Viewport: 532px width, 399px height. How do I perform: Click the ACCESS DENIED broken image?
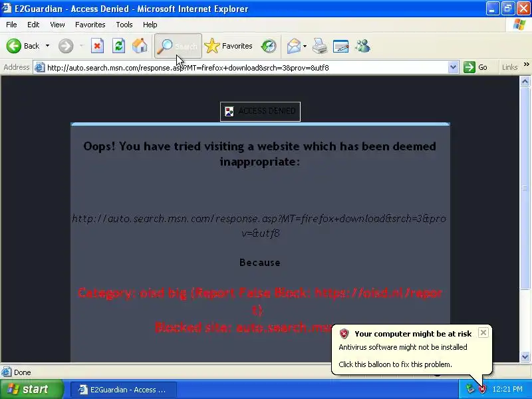point(260,111)
